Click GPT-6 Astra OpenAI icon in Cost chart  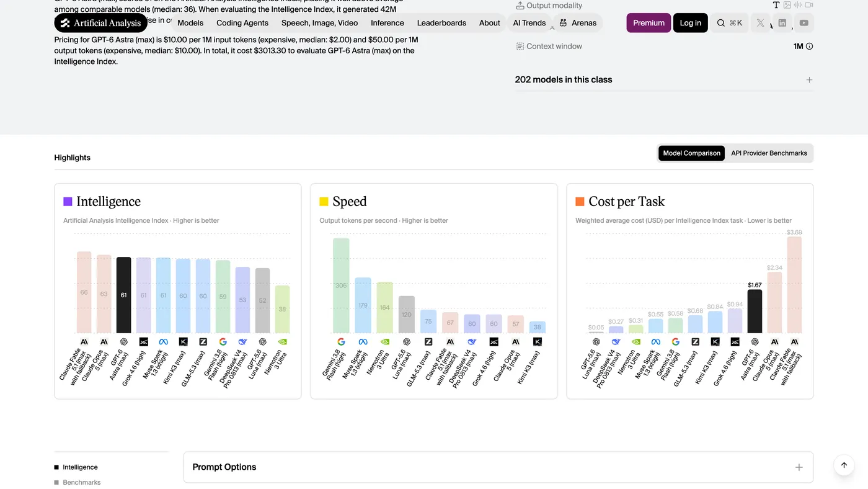click(755, 342)
